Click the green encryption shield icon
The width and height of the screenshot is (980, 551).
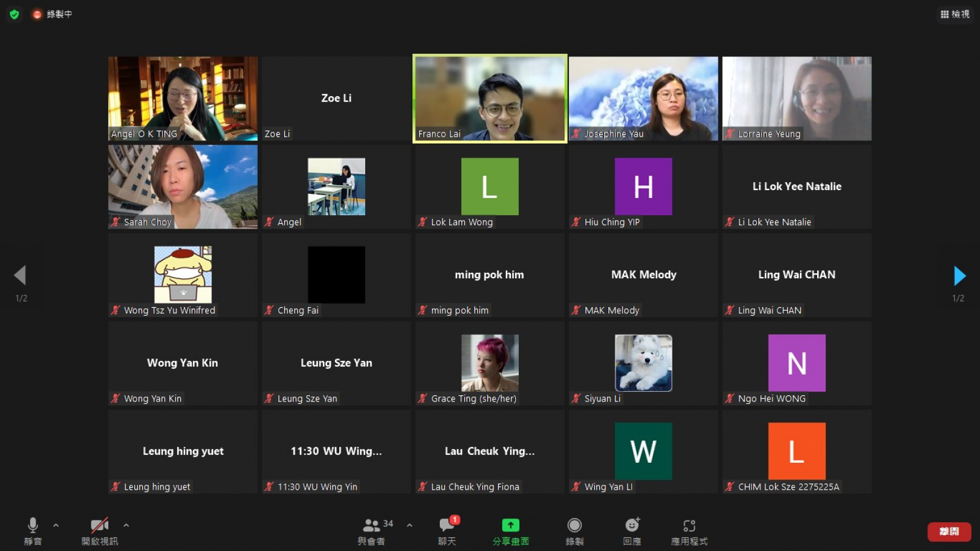click(x=14, y=14)
